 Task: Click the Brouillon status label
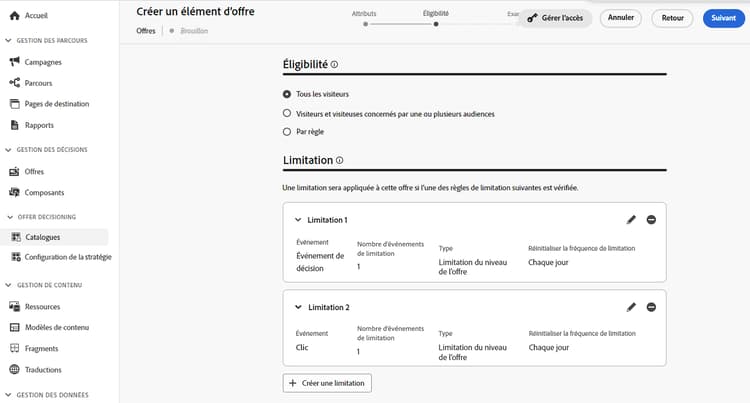coord(194,31)
